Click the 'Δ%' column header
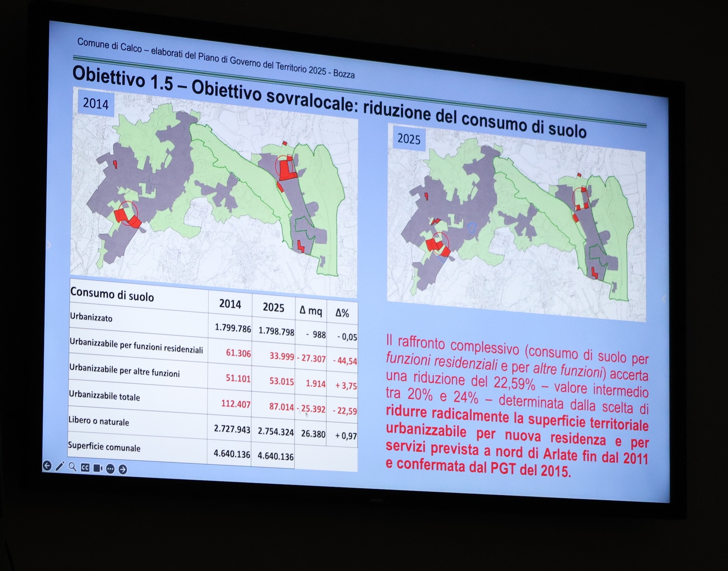The width and height of the screenshot is (728, 571). click(x=342, y=313)
